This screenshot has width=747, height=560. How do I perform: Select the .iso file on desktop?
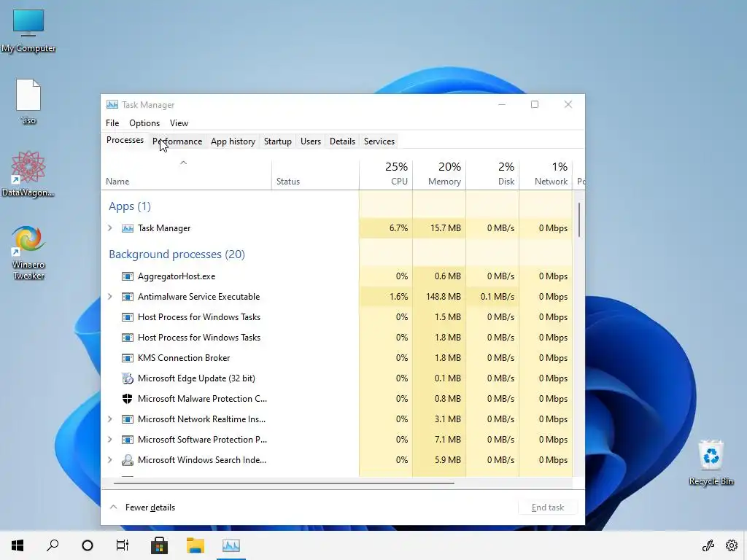click(x=28, y=101)
